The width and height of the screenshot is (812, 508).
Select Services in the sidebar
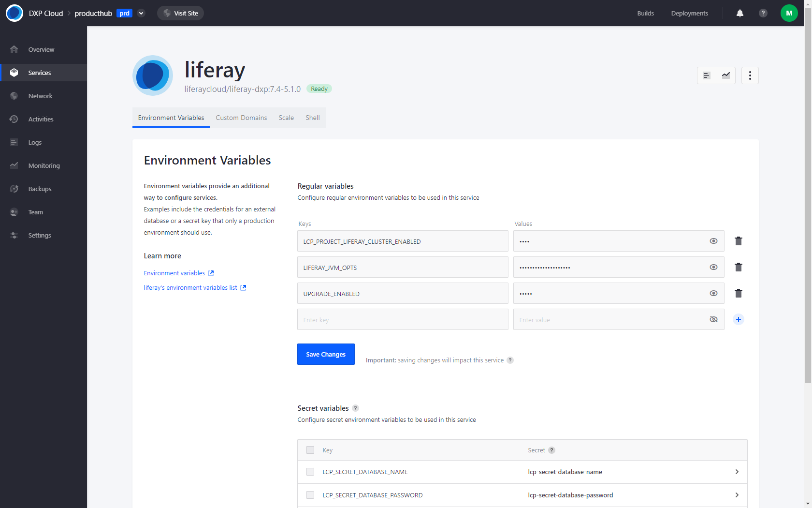pos(43,73)
